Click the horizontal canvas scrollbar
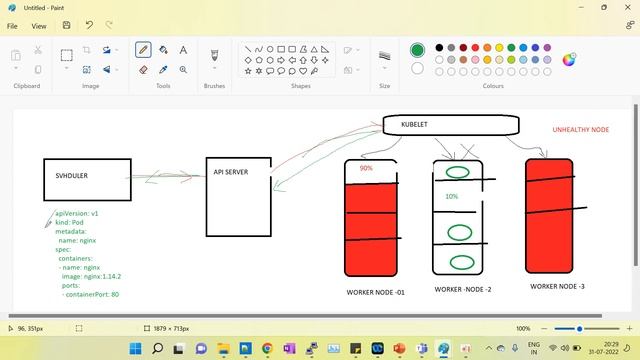This screenshot has height=360, width=640. point(305,316)
